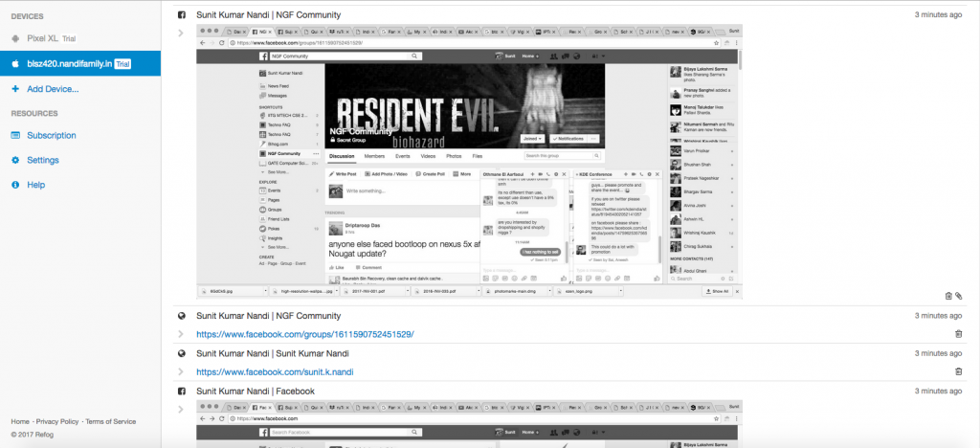Open the facebook.com/groups/1611590752451529/ link
This screenshot has width=980, height=448.
pyautogui.click(x=305, y=335)
